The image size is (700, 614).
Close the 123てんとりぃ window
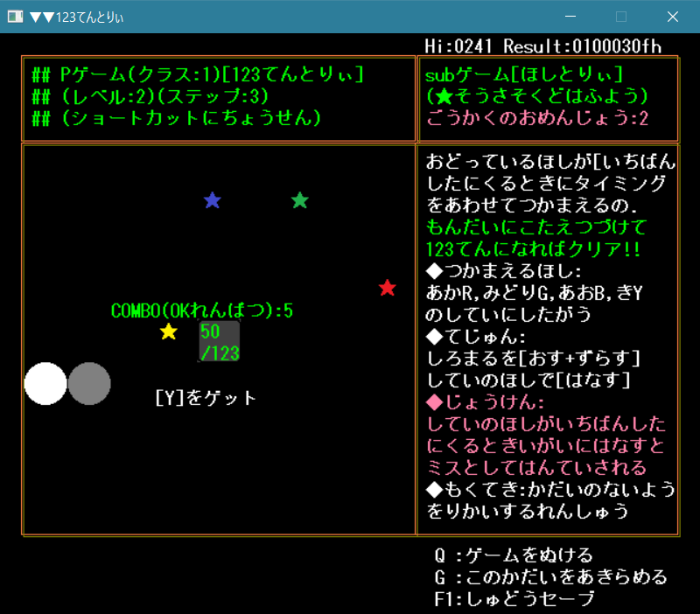[x=673, y=17]
